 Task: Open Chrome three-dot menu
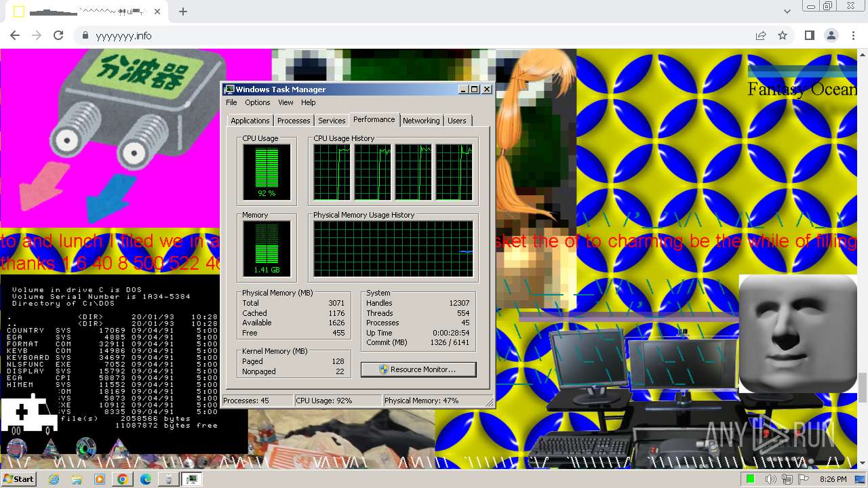coord(853,35)
